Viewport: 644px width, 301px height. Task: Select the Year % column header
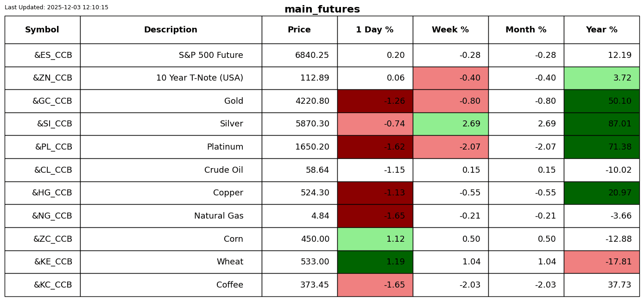tap(601, 30)
